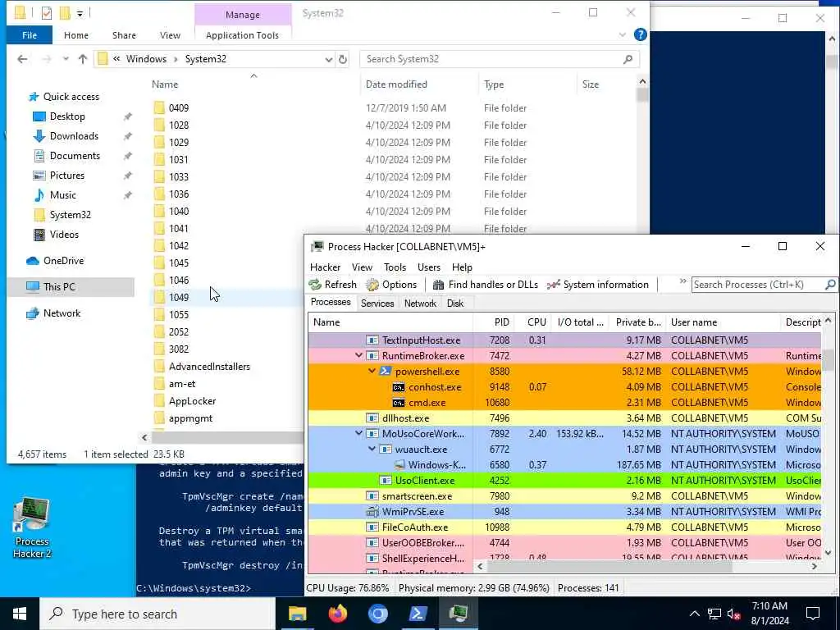
Task: Open the address bar history dropdown
Action: 328,59
